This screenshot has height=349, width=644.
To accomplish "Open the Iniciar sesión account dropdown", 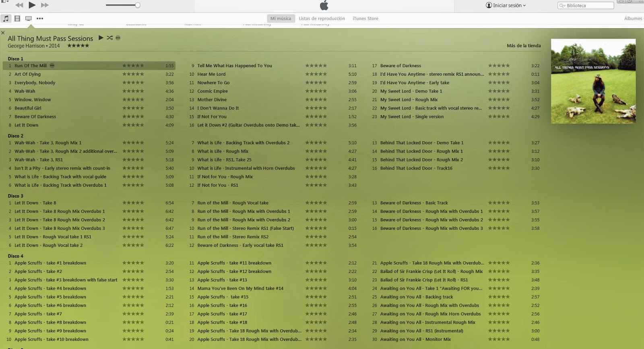I will [x=506, y=5].
